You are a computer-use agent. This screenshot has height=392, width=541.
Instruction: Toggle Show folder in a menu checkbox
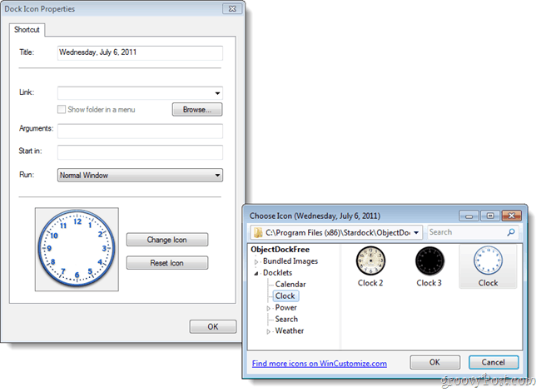click(62, 109)
